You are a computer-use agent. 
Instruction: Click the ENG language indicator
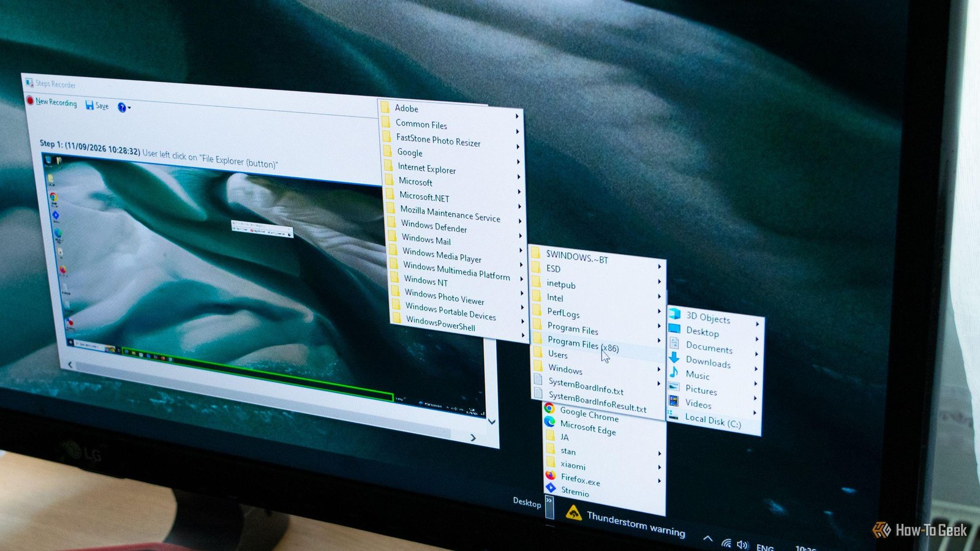[x=765, y=547]
